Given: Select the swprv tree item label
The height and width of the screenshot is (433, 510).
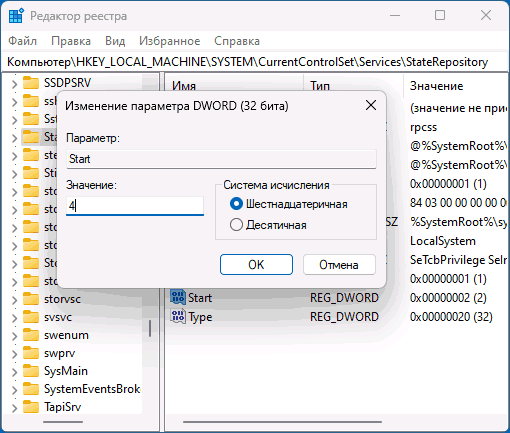Looking at the screenshot, I should [59, 353].
